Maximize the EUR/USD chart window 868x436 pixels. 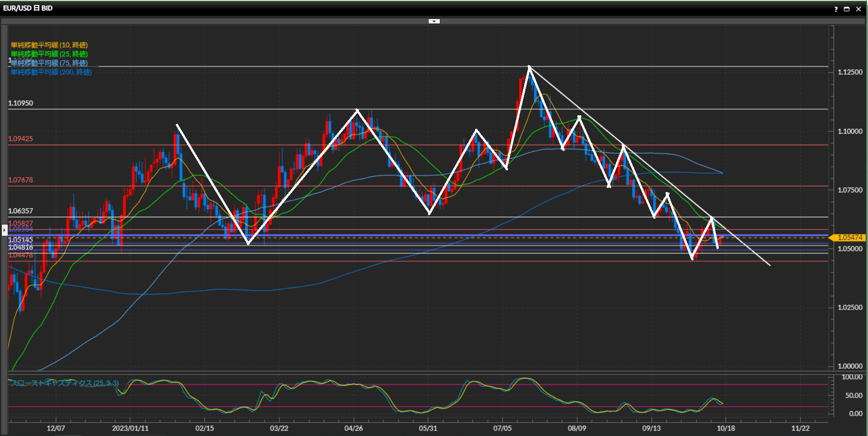tap(847, 9)
